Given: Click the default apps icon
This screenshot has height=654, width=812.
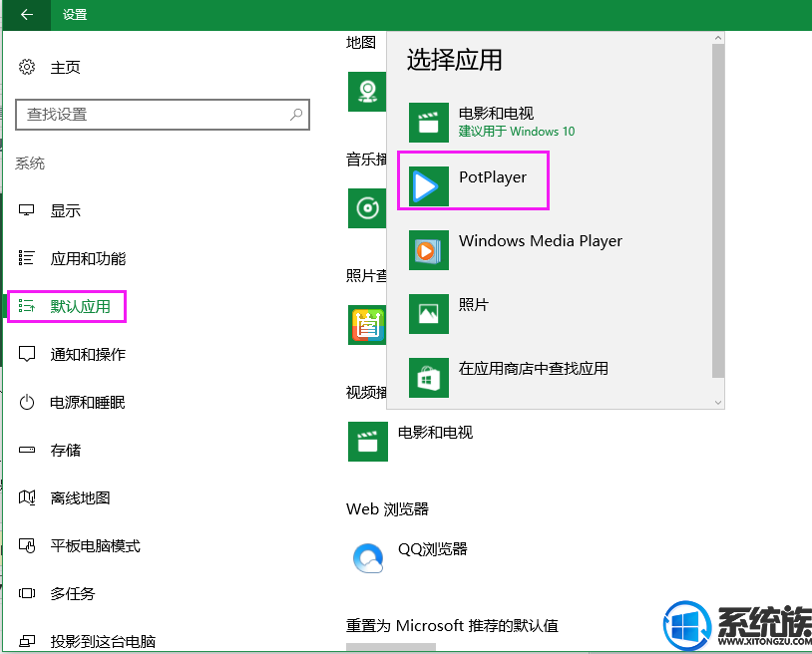Looking at the screenshot, I should pyautogui.click(x=26, y=306).
